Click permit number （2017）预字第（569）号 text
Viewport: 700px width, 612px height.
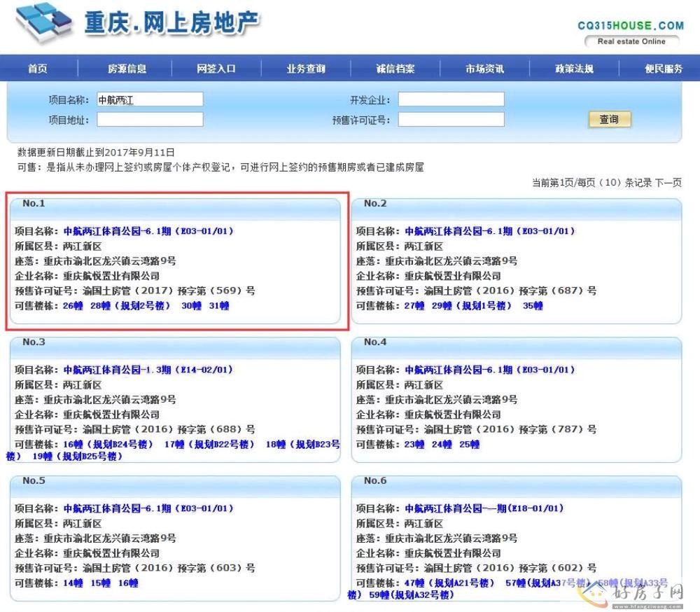(194, 291)
